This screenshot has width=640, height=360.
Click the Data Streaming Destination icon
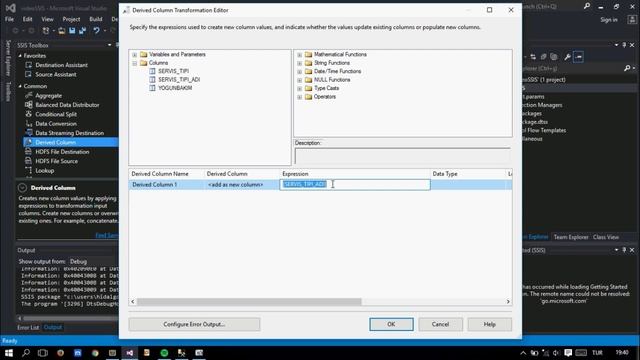[29, 133]
